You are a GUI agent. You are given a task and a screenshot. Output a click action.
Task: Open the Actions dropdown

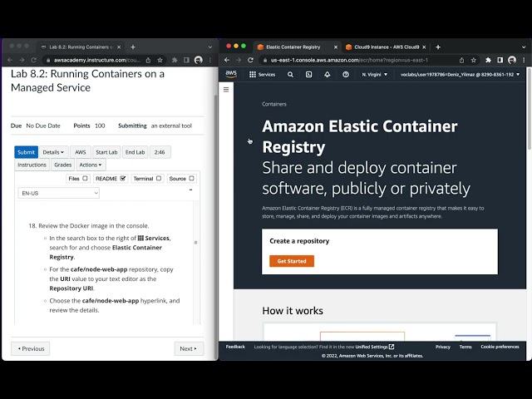tap(91, 165)
